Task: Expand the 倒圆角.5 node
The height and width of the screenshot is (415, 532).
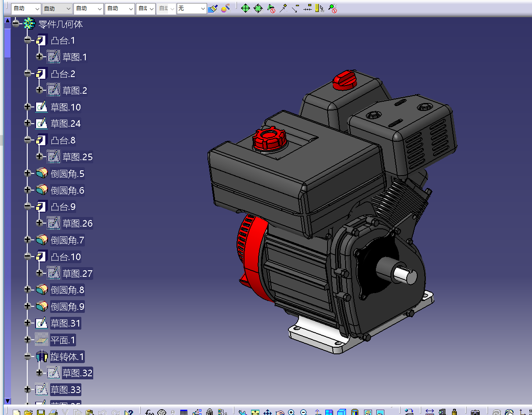Action: (28, 173)
